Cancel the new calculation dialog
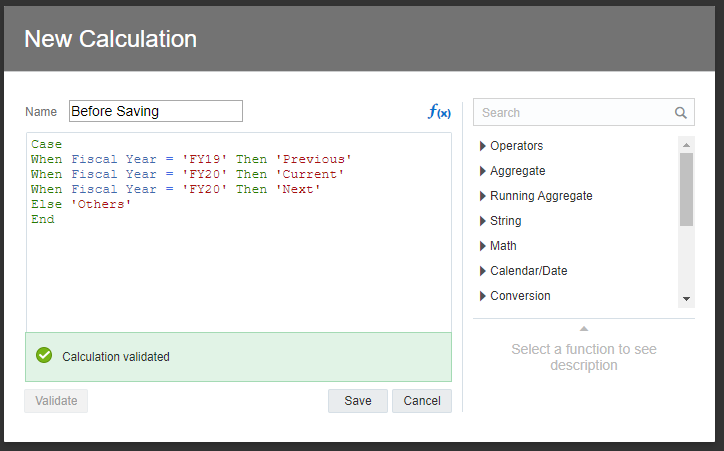 coord(422,401)
